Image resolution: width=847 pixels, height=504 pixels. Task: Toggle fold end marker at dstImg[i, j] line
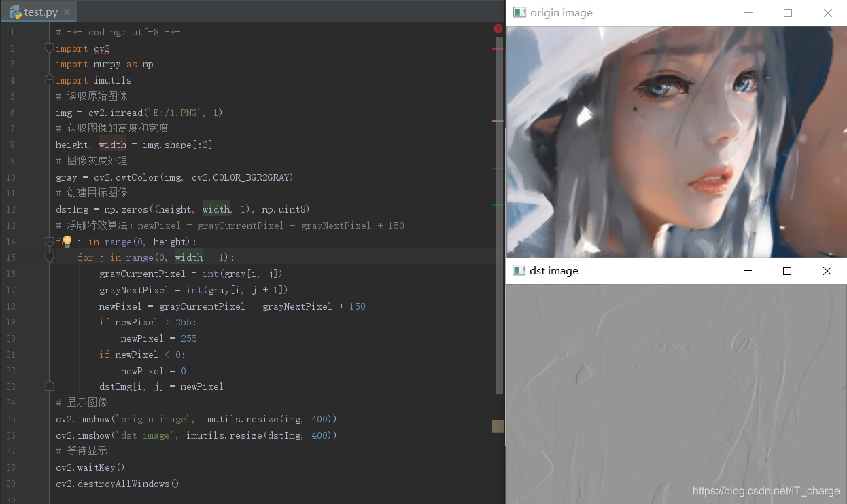coord(49,386)
